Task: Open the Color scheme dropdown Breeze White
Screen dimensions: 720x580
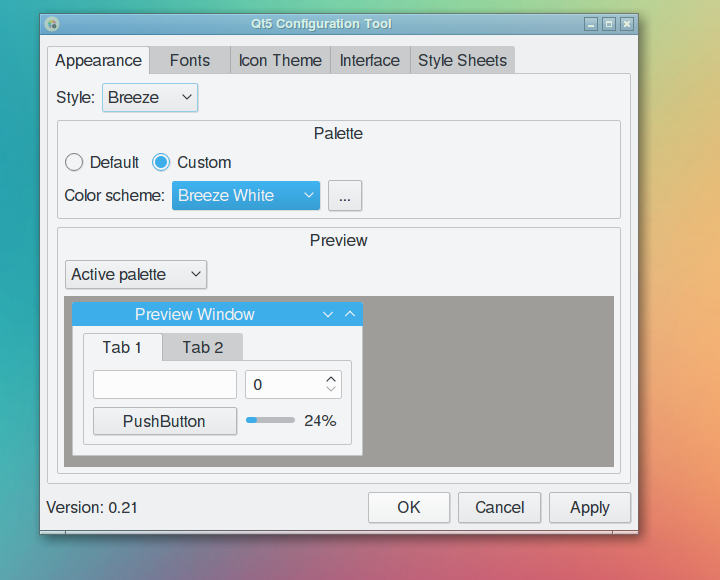Action: click(246, 196)
